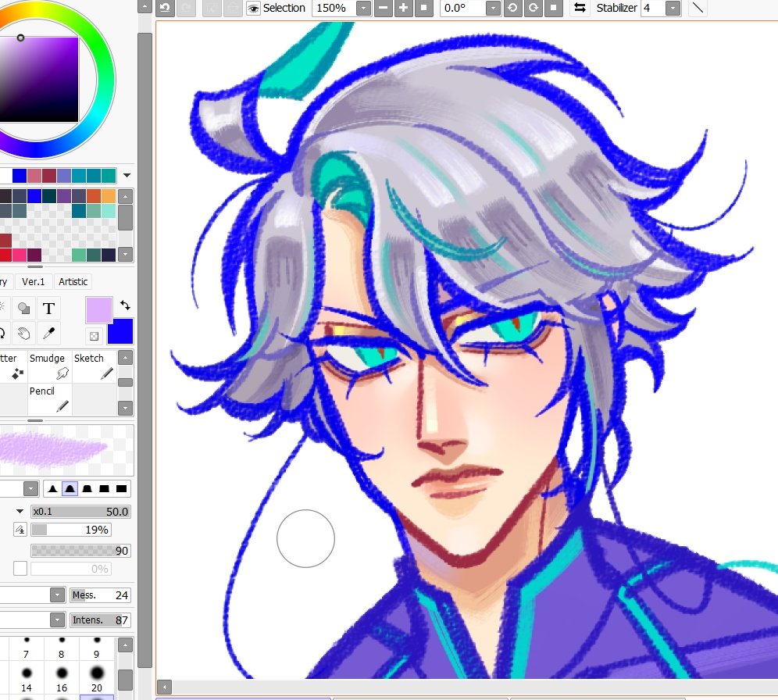Open the dropdown beside Intens. field
Image resolution: width=778 pixels, height=700 pixels.
[x=58, y=620]
